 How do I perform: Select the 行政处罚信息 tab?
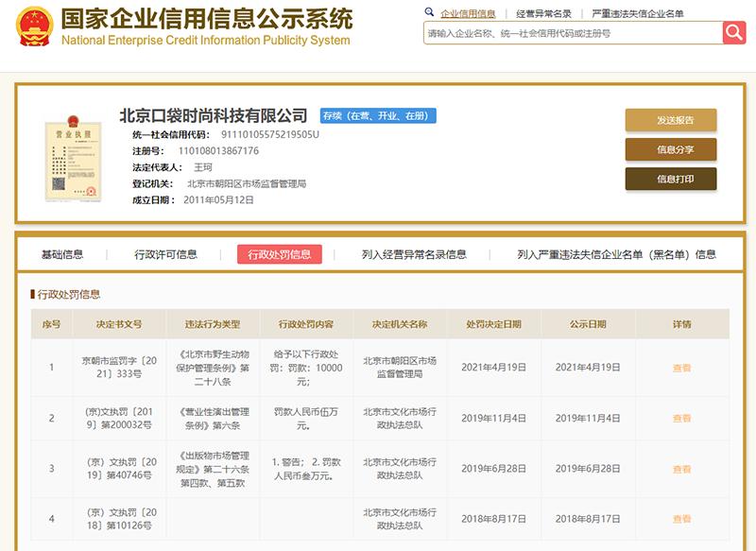282,252
